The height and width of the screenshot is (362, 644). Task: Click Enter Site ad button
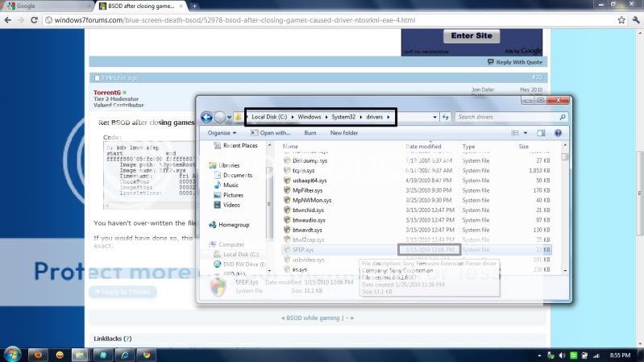tap(472, 35)
